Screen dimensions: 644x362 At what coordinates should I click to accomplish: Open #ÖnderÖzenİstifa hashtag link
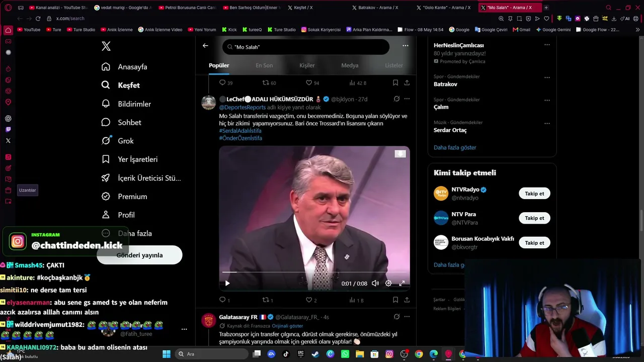(240, 138)
